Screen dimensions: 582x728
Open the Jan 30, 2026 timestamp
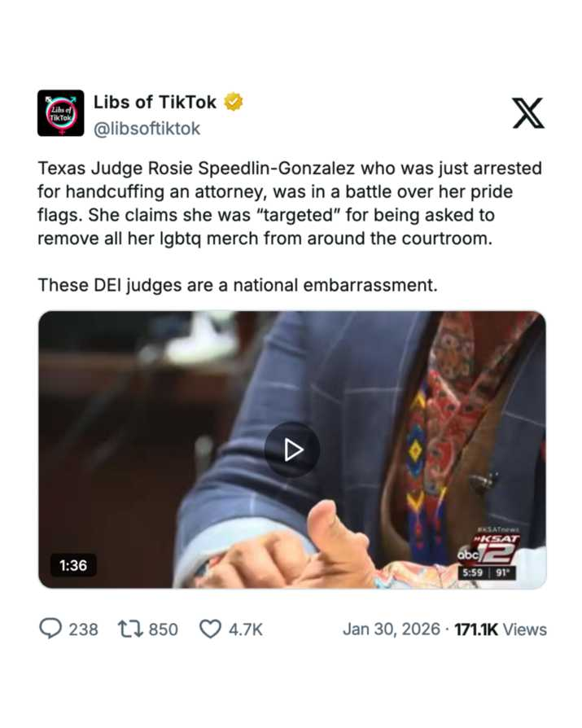pyautogui.click(x=392, y=629)
